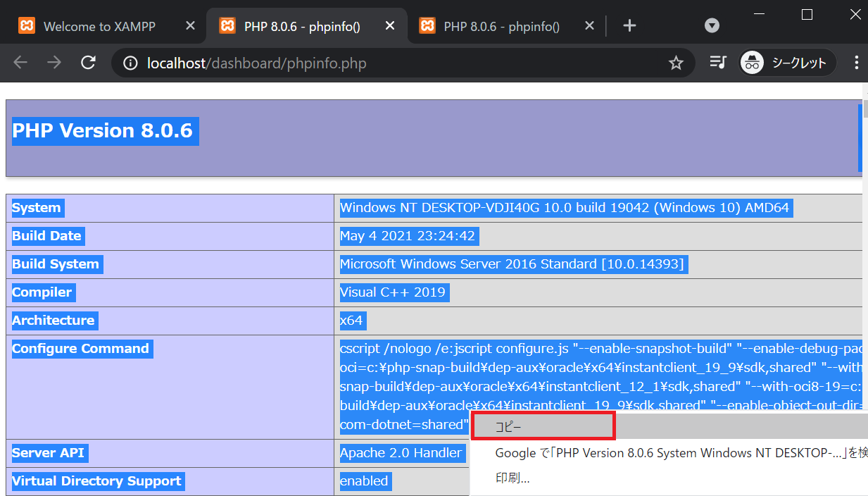Click the back navigation arrow
This screenshot has width=868, height=496.
coord(20,63)
